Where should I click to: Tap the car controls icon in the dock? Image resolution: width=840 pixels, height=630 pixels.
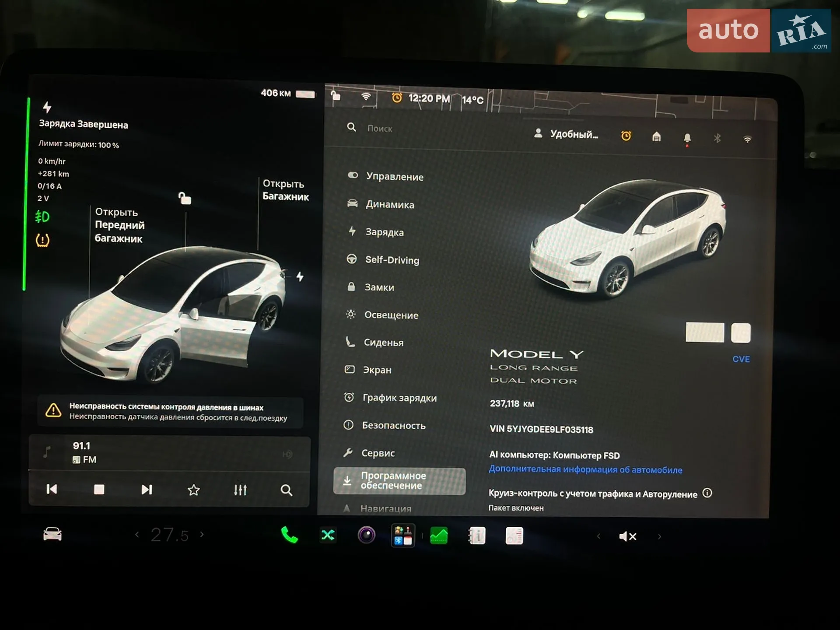pos(52,534)
